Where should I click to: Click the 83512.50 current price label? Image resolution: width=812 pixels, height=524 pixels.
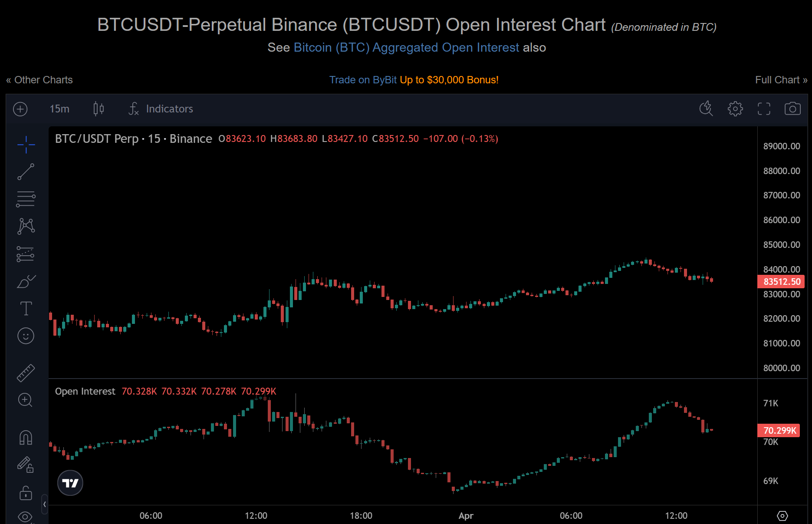click(781, 282)
